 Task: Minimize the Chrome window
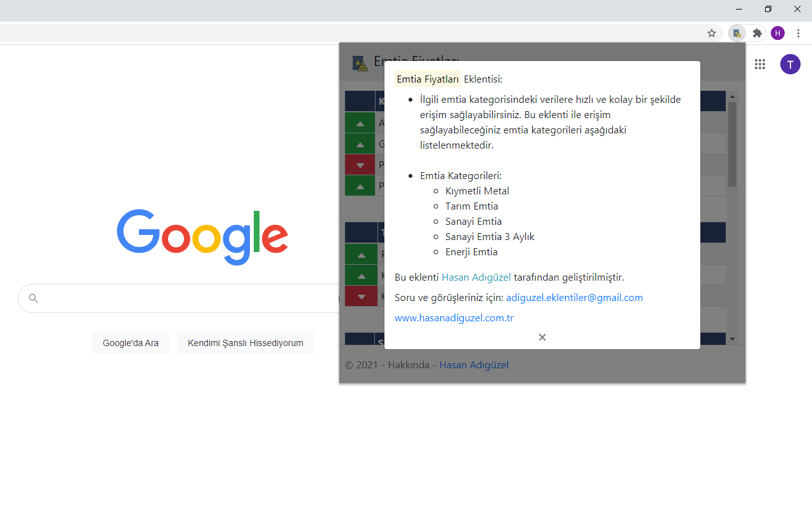coord(739,9)
